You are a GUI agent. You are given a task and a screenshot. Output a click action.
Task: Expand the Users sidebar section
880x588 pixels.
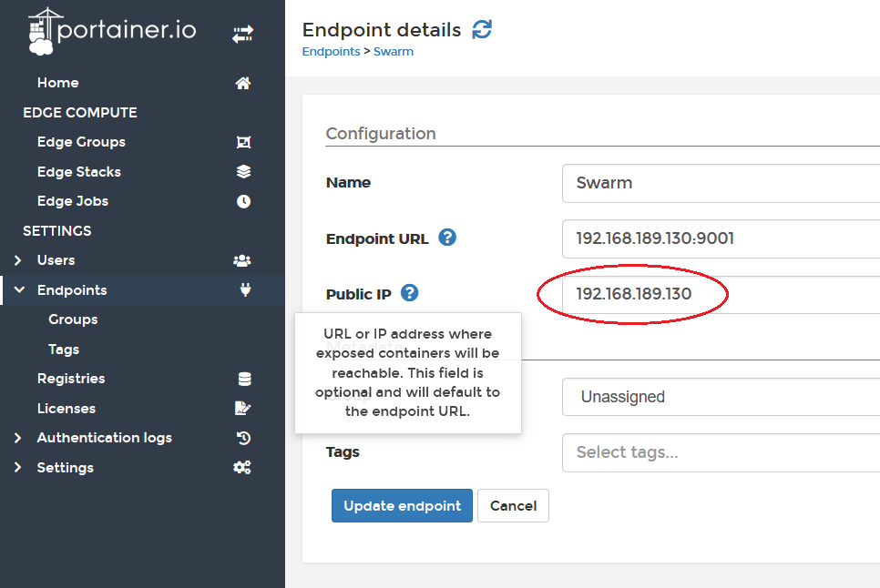pyautogui.click(x=18, y=260)
